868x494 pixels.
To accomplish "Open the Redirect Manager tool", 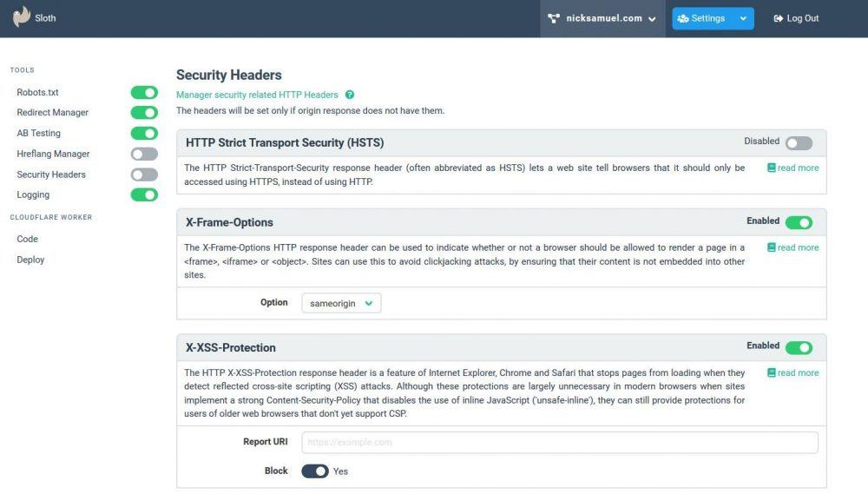I will pos(53,112).
